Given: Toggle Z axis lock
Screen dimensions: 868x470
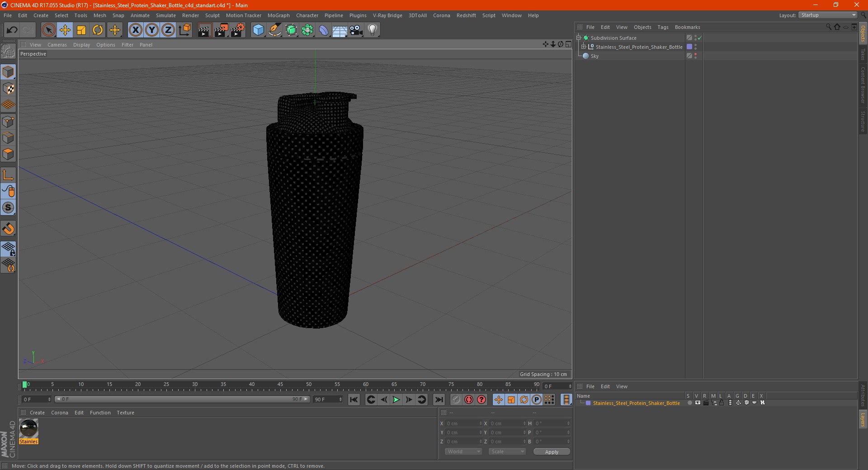Looking at the screenshot, I should pos(168,30).
